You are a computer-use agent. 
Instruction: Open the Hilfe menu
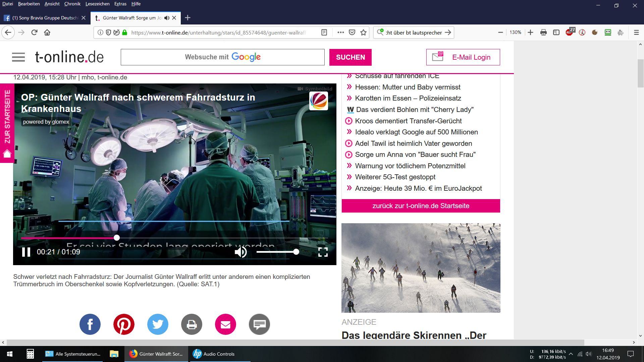[x=136, y=4]
